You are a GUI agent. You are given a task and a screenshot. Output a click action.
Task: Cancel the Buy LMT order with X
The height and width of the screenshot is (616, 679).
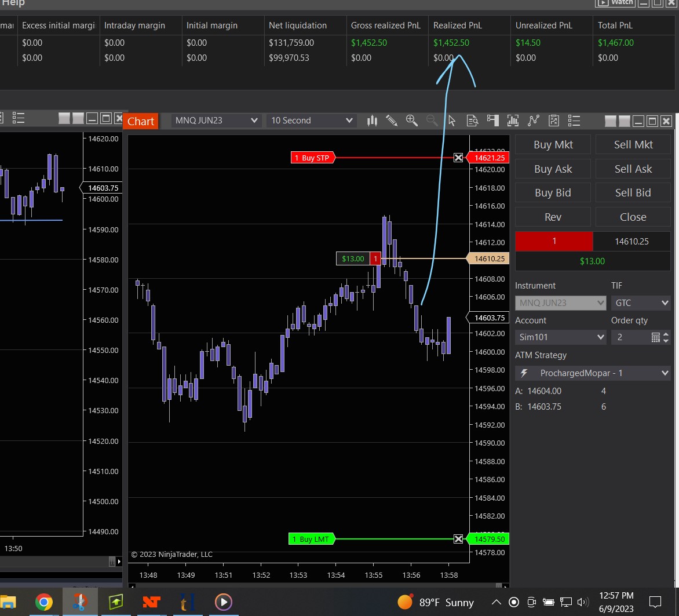pyautogui.click(x=458, y=539)
